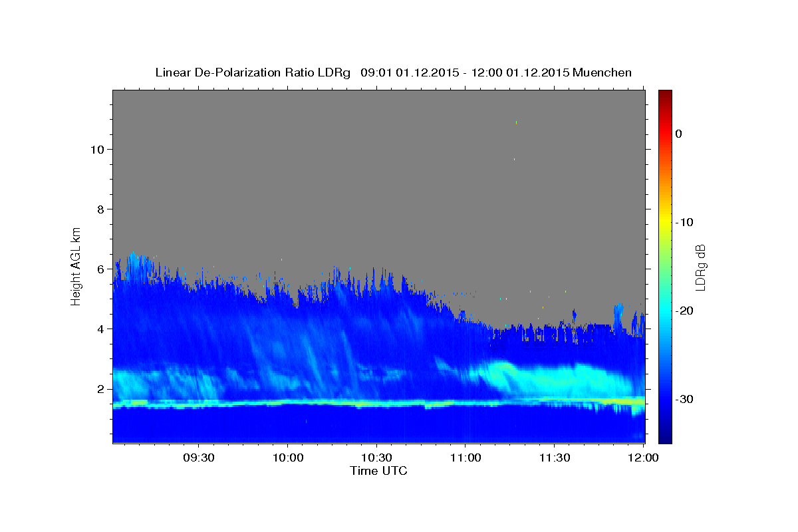The width and height of the screenshot is (798, 532).
Task: Click the end time '12:00 01.12.2015' in title
Action: [x=519, y=72]
